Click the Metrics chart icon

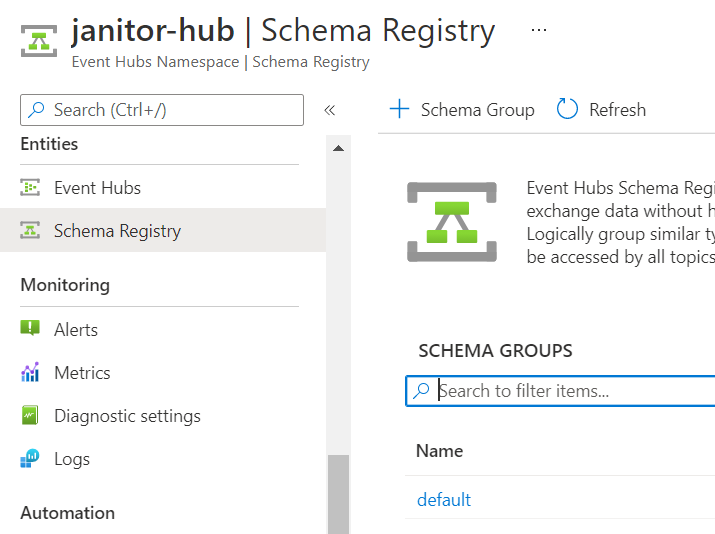pyautogui.click(x=30, y=372)
